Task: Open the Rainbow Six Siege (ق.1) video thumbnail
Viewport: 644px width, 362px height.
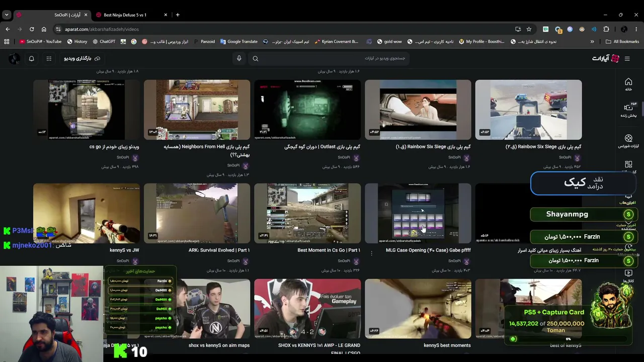Action: click(418, 110)
